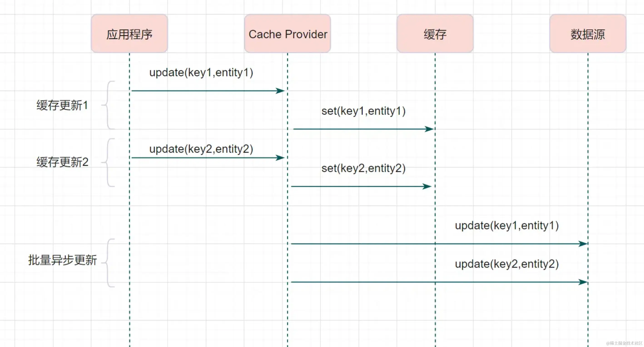Click arrowhead of bottom arrow reaching 数据源
The height and width of the screenshot is (347, 644).
(x=583, y=282)
